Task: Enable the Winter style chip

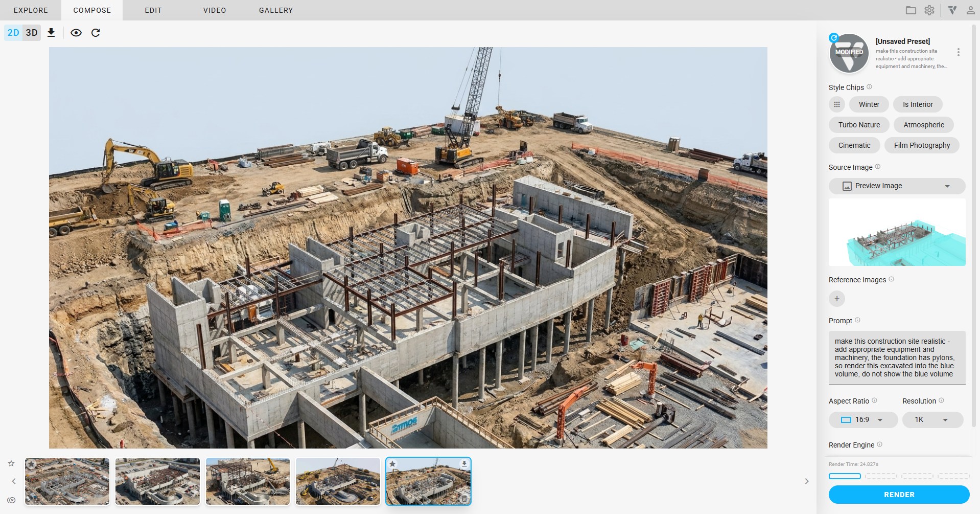Action: click(869, 104)
